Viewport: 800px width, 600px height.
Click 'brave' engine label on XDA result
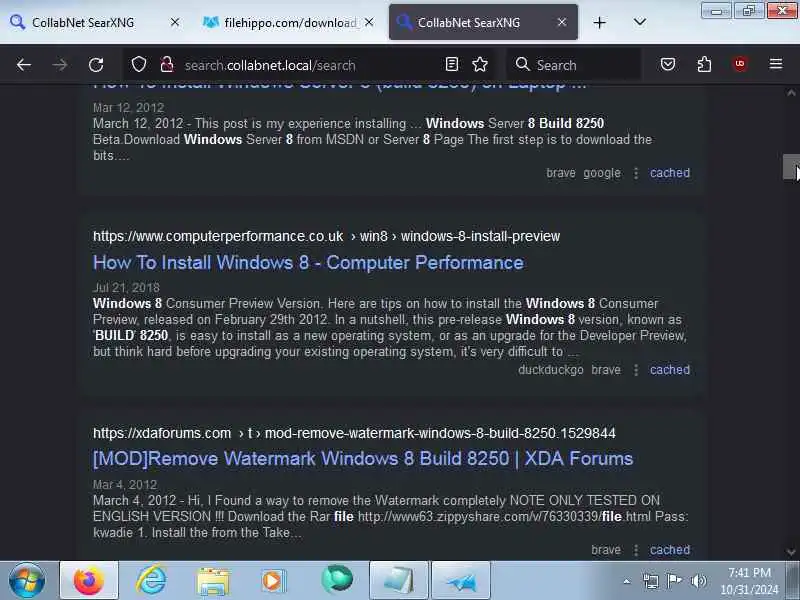pyautogui.click(x=606, y=550)
